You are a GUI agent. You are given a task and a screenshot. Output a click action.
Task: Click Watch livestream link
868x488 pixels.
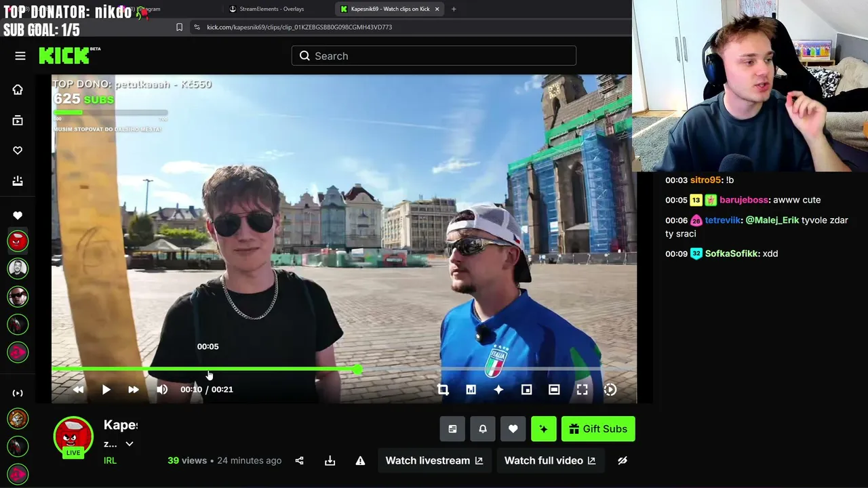pos(434,461)
